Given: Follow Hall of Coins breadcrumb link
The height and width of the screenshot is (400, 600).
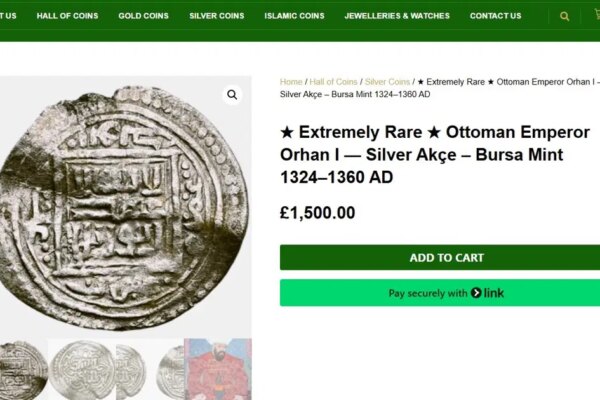Looking at the screenshot, I should (333, 82).
